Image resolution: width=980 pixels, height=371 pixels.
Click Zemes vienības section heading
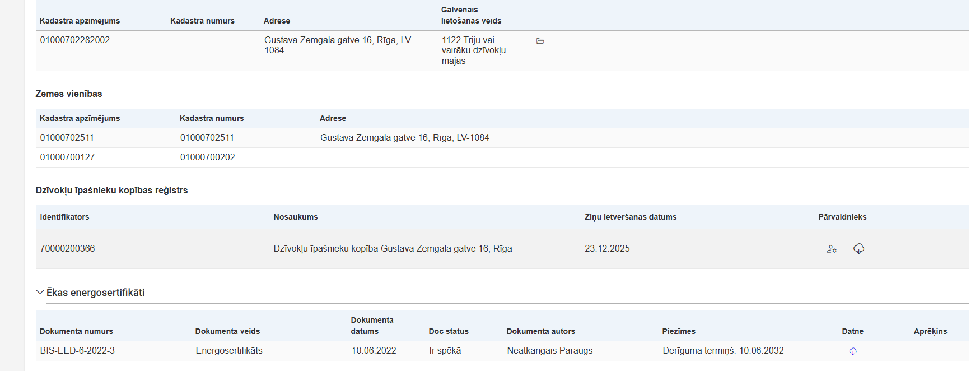point(69,94)
